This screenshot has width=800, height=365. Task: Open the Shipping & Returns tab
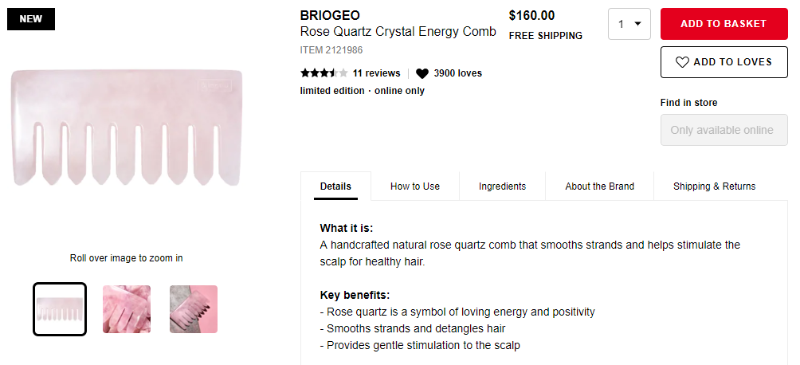[x=714, y=186]
